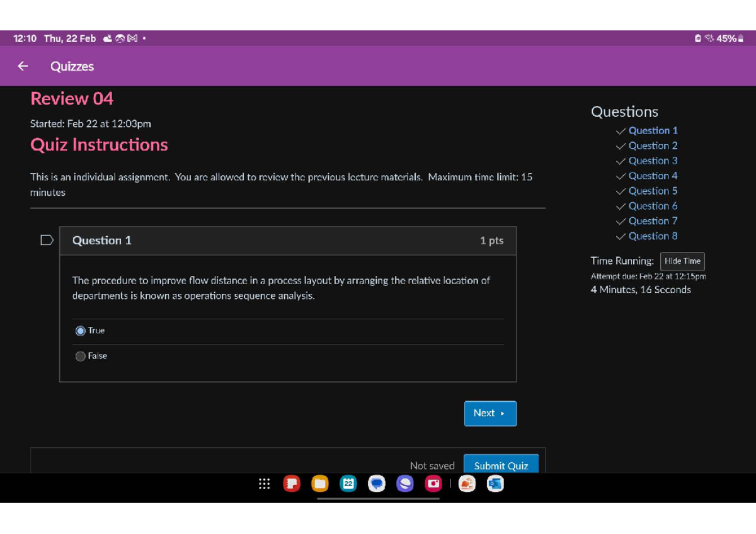
Task: Flag Question 1 using the bookmark icon
Action: click(x=47, y=240)
